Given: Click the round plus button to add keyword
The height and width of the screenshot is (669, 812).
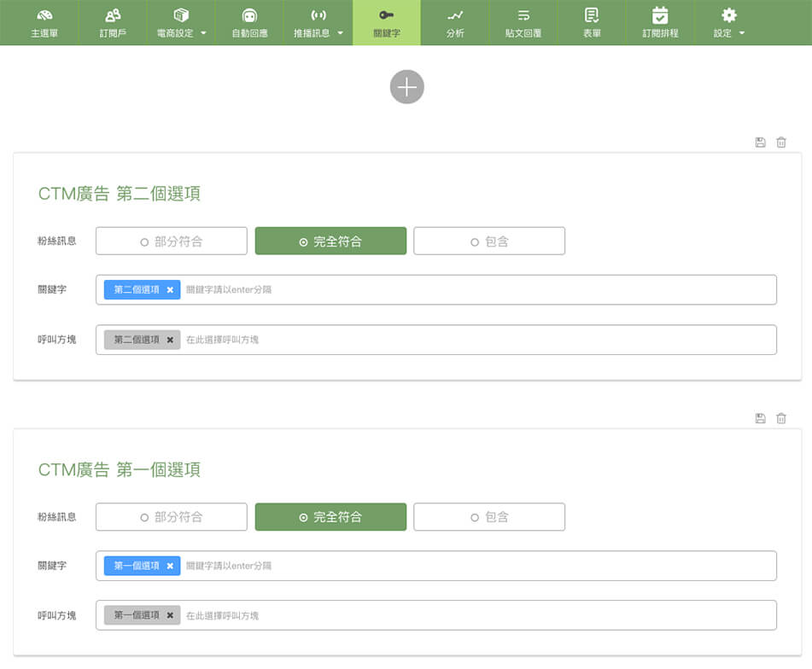Looking at the screenshot, I should pos(406,87).
